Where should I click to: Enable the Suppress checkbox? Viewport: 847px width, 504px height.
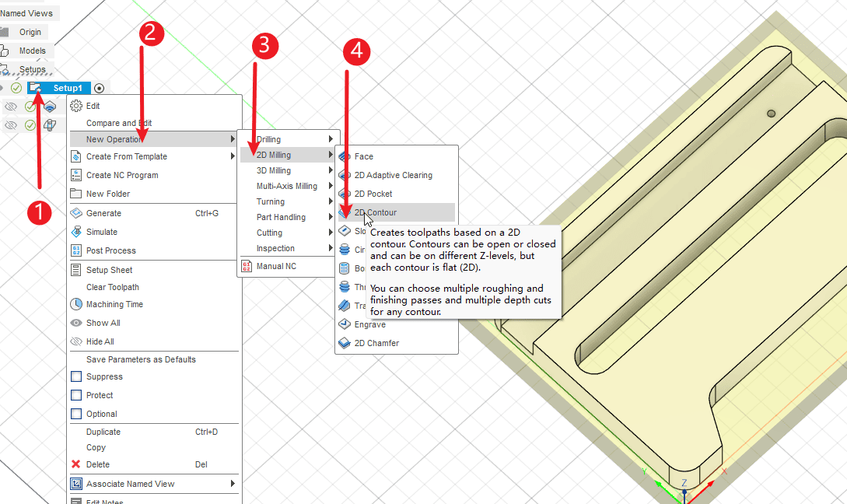pos(76,376)
